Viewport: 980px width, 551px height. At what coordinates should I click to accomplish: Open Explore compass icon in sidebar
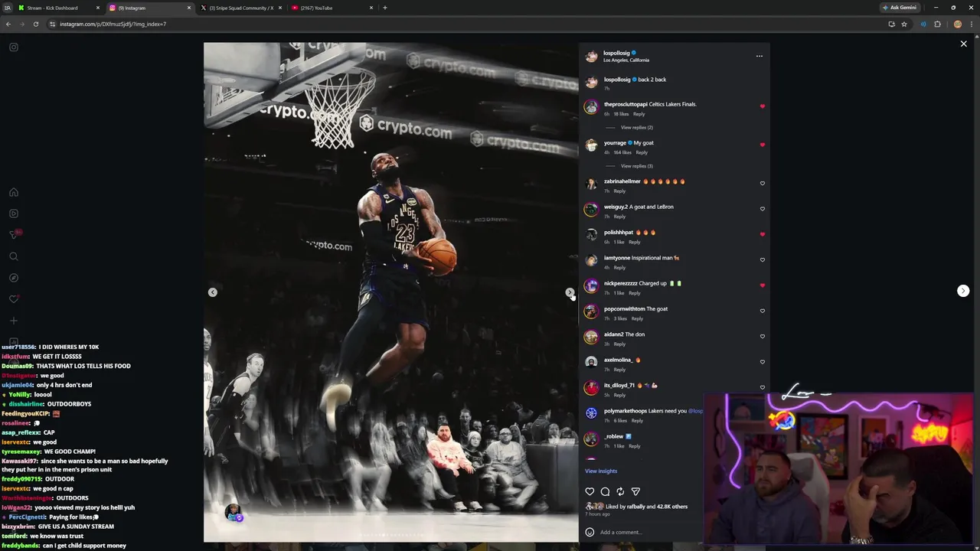[14, 278]
